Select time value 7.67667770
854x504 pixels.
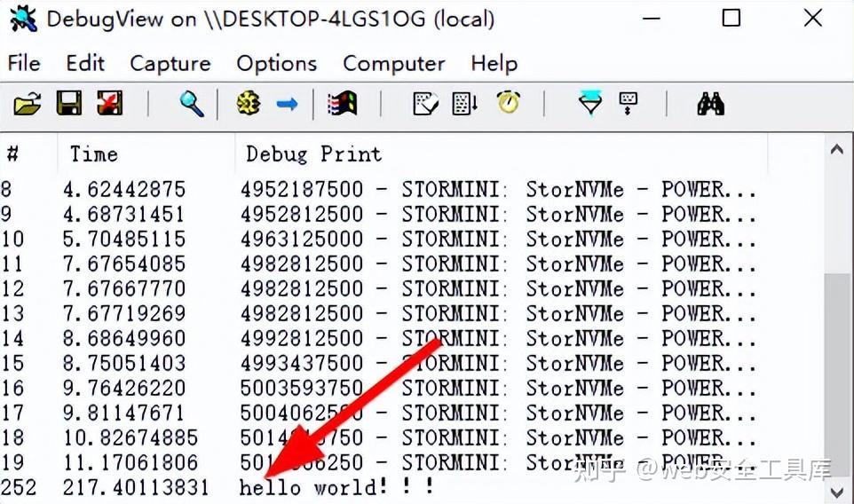pyautogui.click(x=124, y=288)
